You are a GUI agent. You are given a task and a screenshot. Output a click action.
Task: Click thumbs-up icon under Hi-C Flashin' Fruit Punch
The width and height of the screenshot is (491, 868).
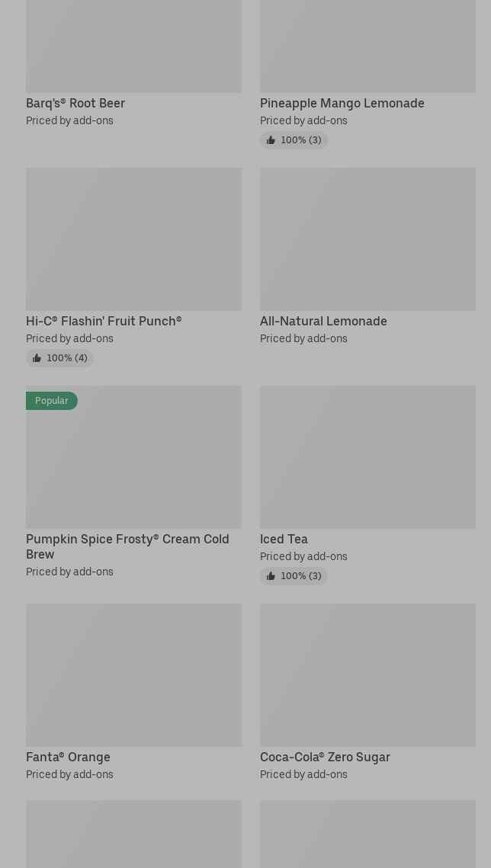(x=37, y=358)
